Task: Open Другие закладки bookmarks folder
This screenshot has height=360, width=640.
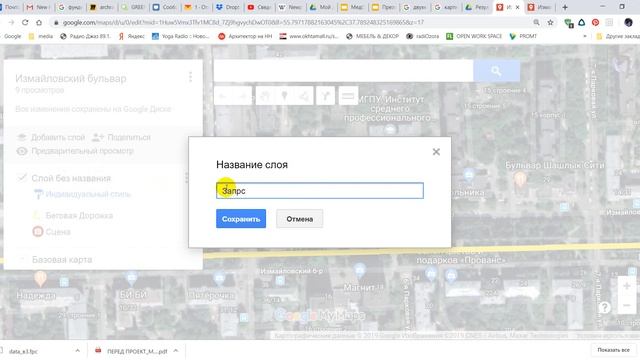Action: tap(618, 36)
